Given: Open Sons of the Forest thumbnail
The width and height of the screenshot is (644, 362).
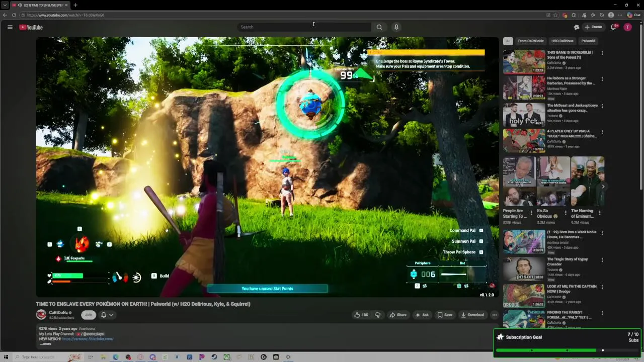Looking at the screenshot, I should pos(524,61).
